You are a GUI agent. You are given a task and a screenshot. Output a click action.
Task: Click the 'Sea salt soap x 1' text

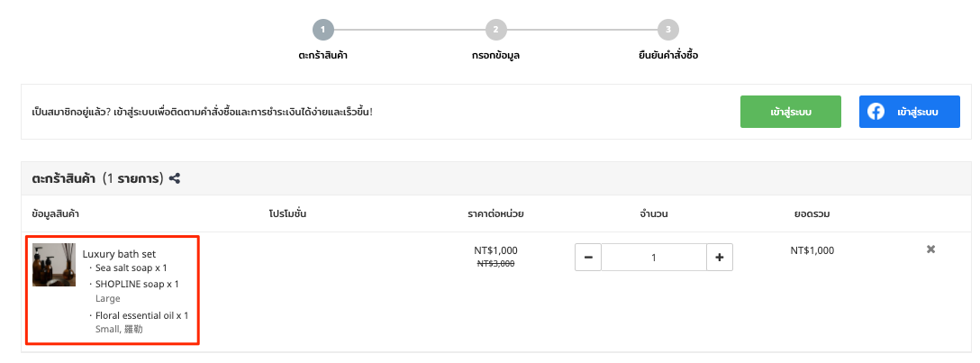[132, 268]
